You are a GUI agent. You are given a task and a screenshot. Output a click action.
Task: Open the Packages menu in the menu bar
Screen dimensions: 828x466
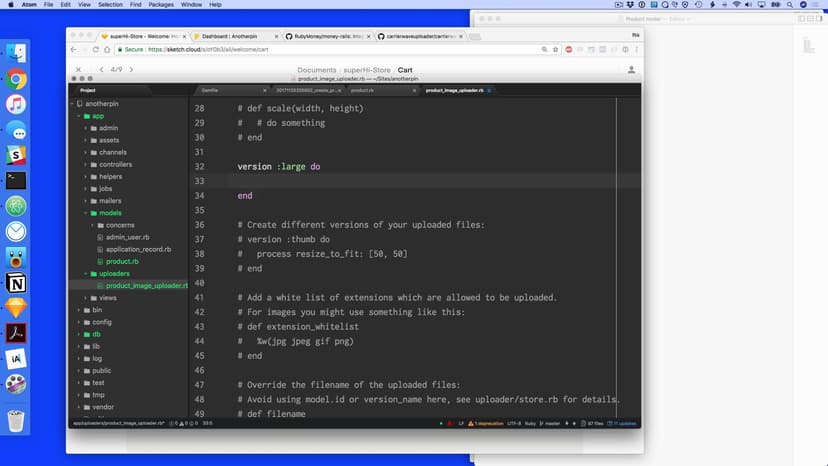(159, 5)
